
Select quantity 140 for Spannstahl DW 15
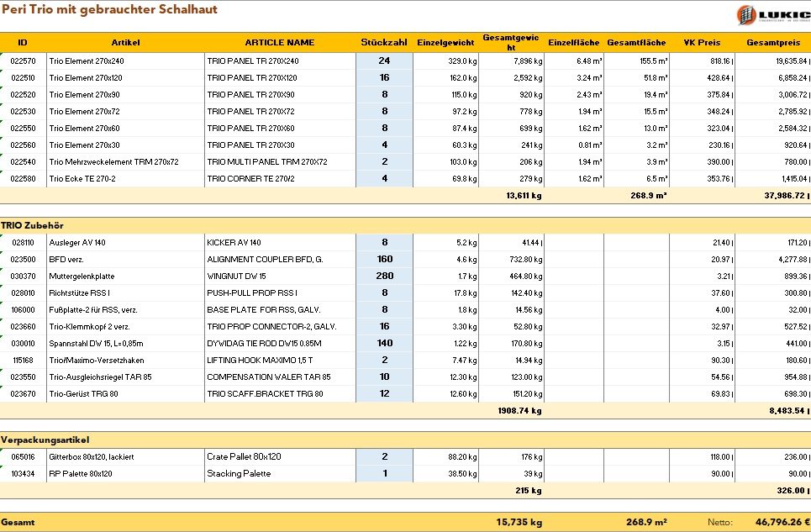click(384, 344)
